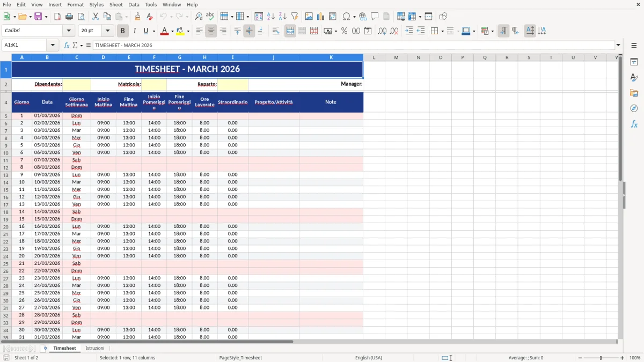
Task: Click PageStyle_Timesheet in the status bar
Action: pos(240,358)
